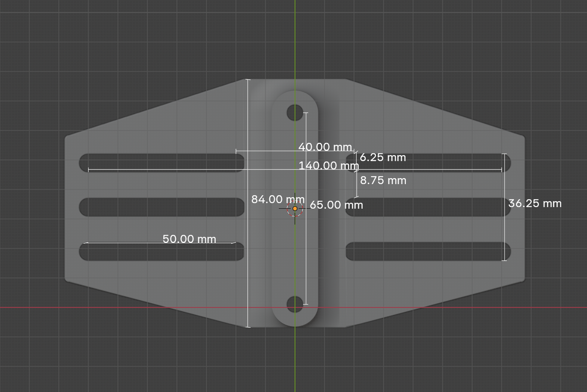Click the bottom endpoint of the 36.25 mm ruler

tap(504, 261)
